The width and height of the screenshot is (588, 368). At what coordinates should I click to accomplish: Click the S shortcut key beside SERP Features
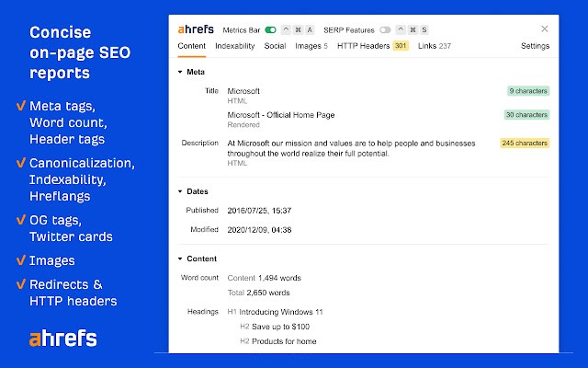424,29
